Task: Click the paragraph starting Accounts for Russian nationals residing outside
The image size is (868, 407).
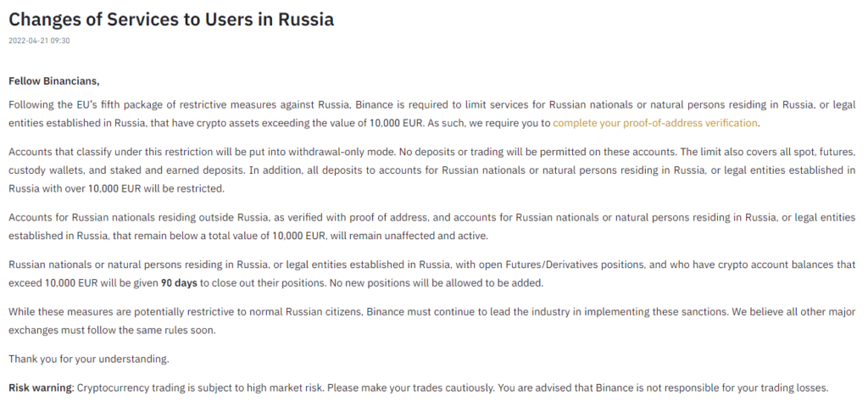Action: (x=431, y=226)
